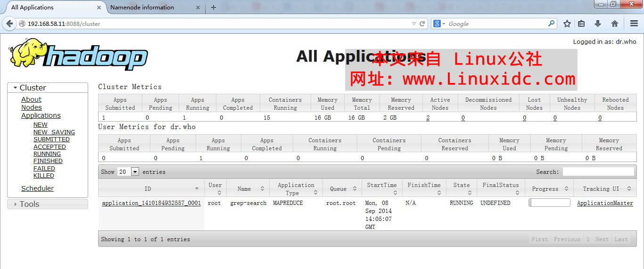644x269 pixels.
Task: Click the Previous pagination button
Action: coord(567,239)
